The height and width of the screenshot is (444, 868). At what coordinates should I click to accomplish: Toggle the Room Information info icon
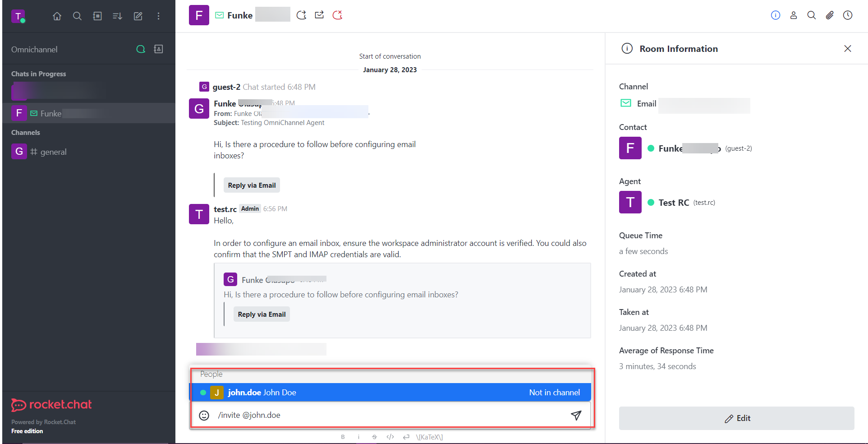pos(776,15)
